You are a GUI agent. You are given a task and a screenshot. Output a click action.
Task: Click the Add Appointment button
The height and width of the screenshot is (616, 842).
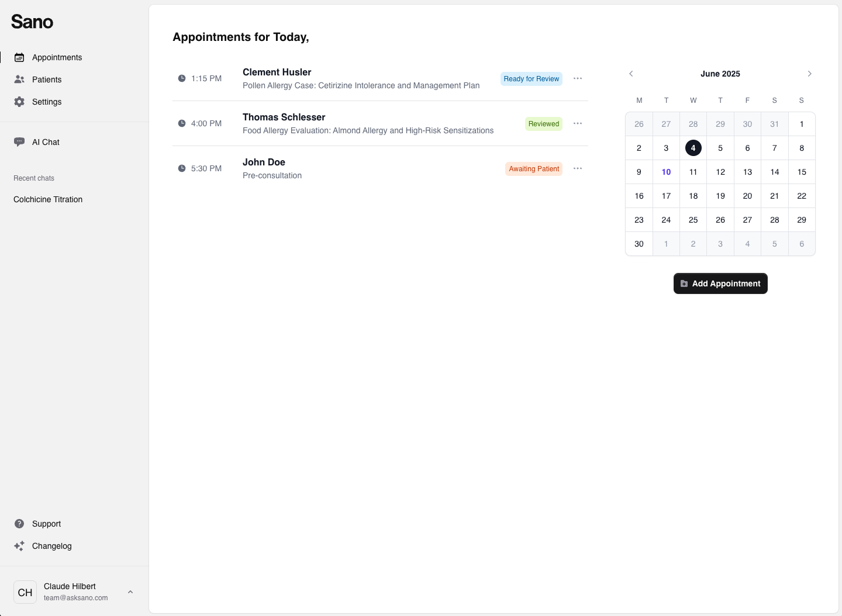pyautogui.click(x=720, y=283)
